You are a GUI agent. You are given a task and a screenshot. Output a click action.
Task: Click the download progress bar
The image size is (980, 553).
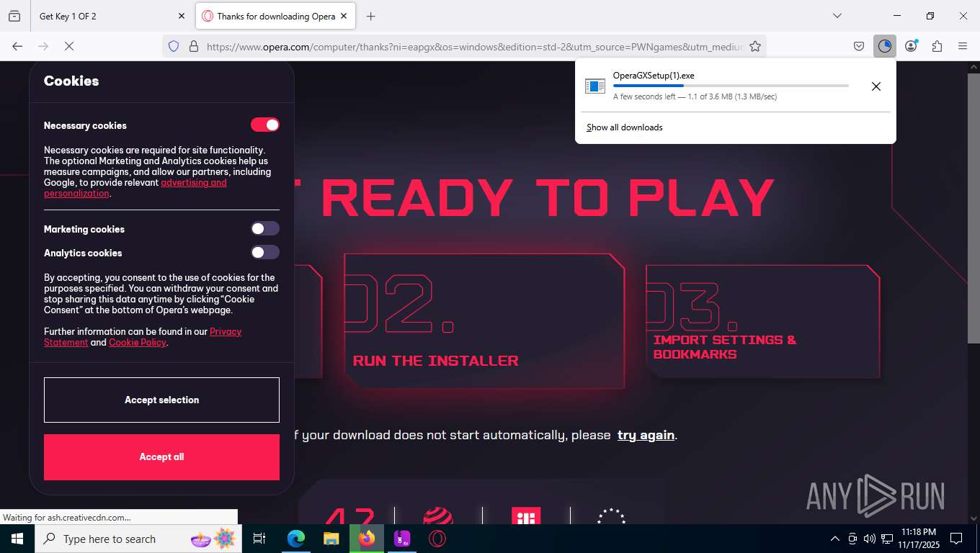(x=731, y=86)
